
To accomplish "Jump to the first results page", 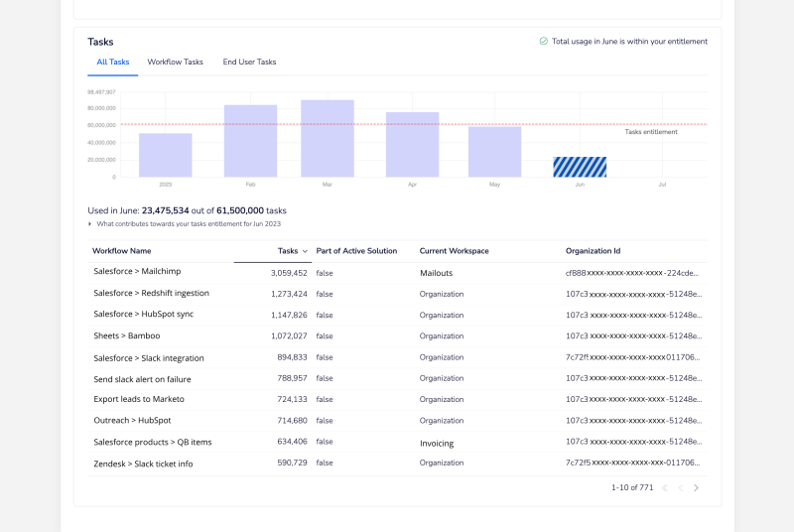I will pos(664,487).
